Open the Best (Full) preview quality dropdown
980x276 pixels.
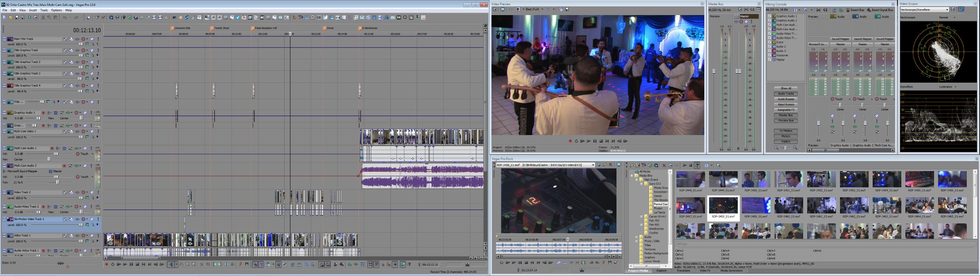click(534, 9)
